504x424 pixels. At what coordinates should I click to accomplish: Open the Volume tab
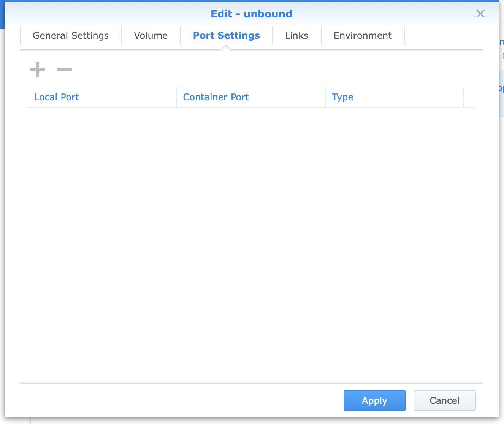[151, 36]
